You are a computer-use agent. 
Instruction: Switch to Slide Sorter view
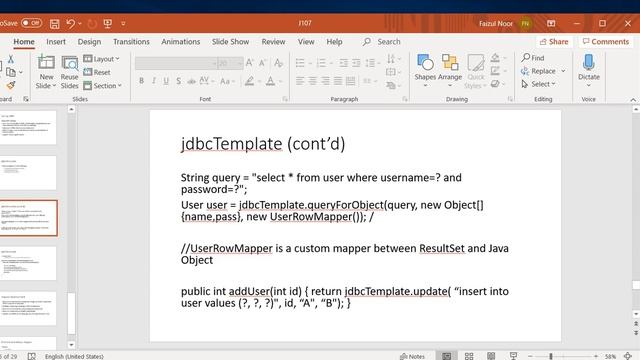(x=469, y=356)
